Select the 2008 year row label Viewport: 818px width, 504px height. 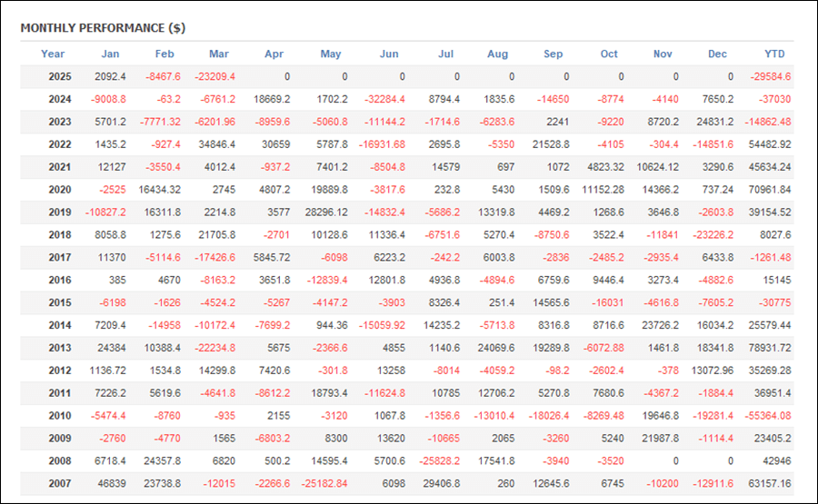[60, 460]
